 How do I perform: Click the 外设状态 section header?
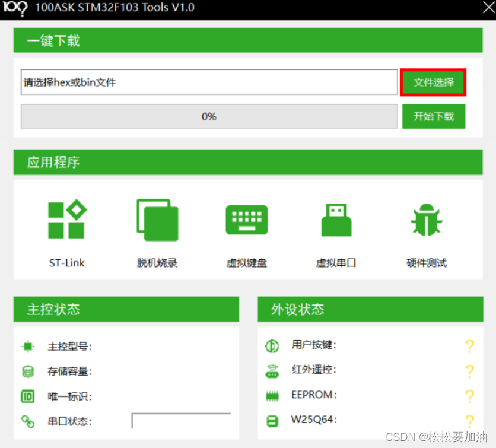370,309
